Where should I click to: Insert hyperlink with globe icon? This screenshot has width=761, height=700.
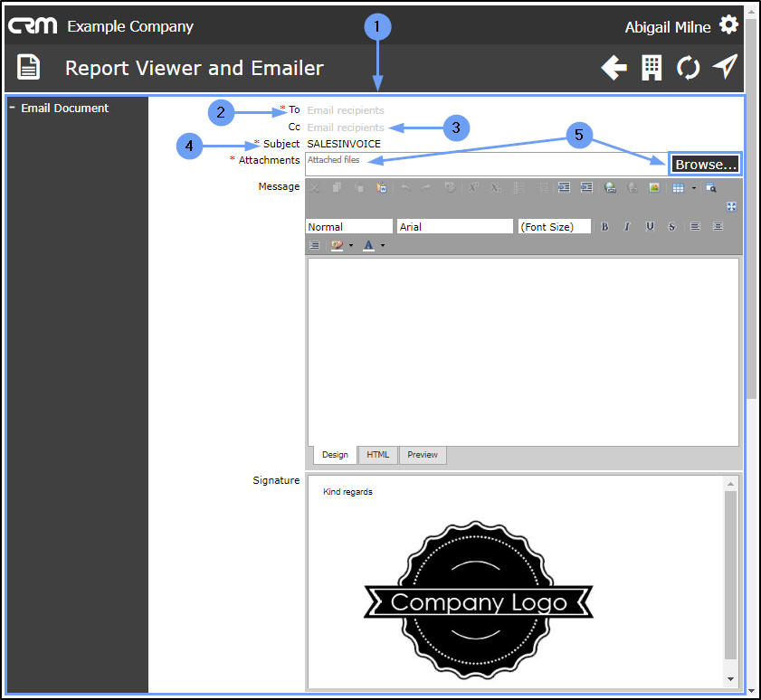610,188
